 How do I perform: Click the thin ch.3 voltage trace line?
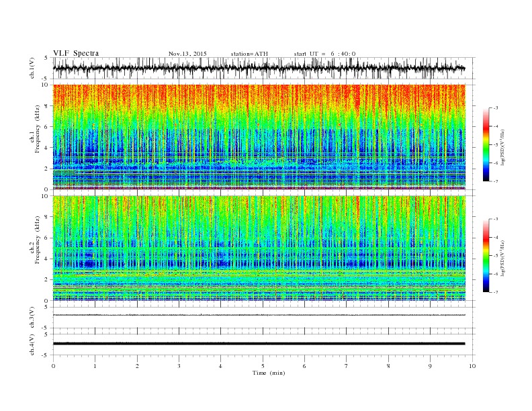[x=259, y=315]
